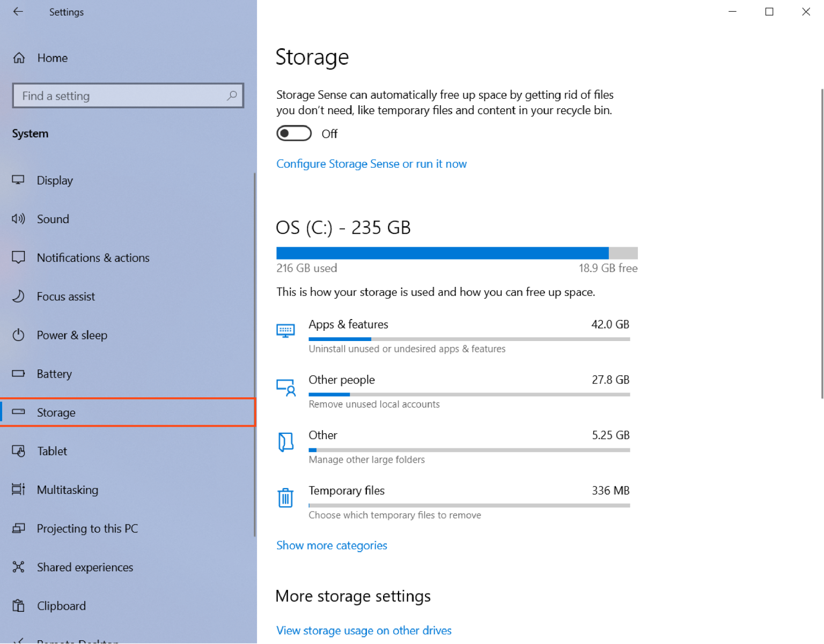824x644 pixels.
Task: Click the Focus assist moon icon
Action: [x=19, y=297]
